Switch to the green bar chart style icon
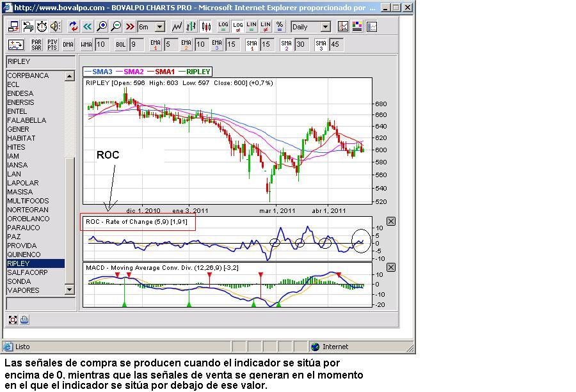The image size is (576, 392). click(191, 26)
